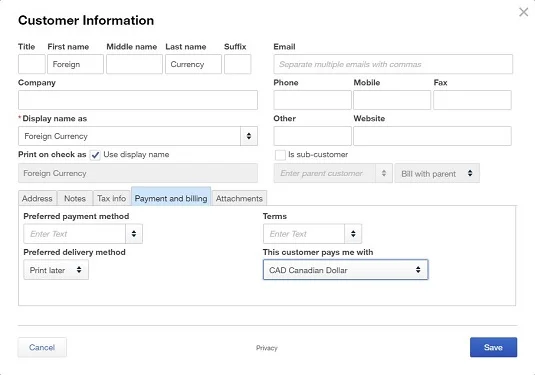Open the Tax info tab
The image size is (535, 375).
(x=112, y=198)
